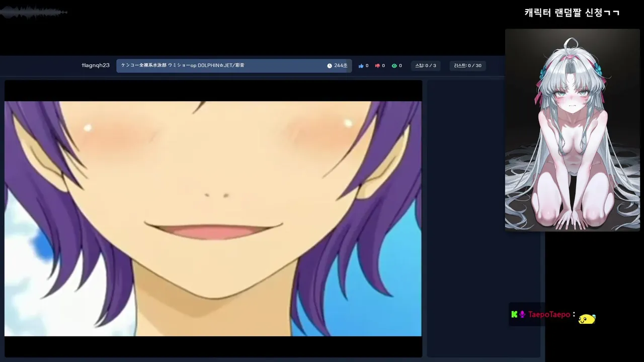Click the yellow blob emoji in chat
The width and height of the screenshot is (644, 362).
[587, 319]
